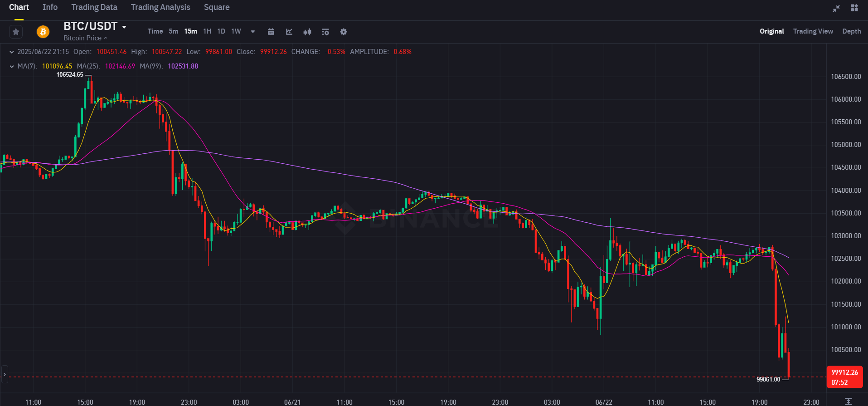Open the BTC/USDT pair selector dropdown

124,27
